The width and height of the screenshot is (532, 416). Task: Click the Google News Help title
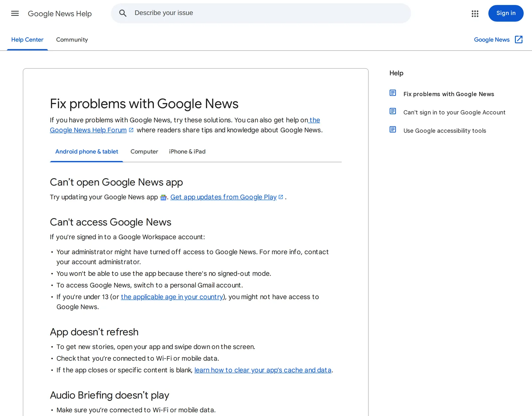[x=60, y=14]
